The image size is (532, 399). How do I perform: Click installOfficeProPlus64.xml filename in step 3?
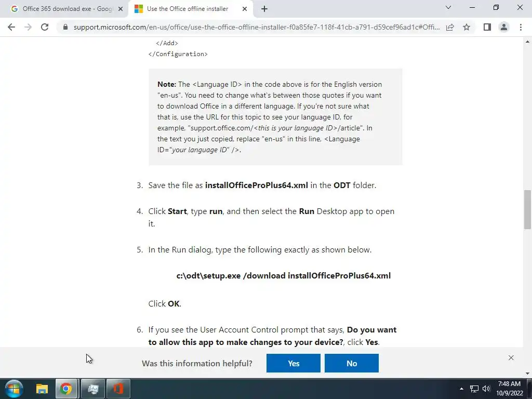[257, 185]
